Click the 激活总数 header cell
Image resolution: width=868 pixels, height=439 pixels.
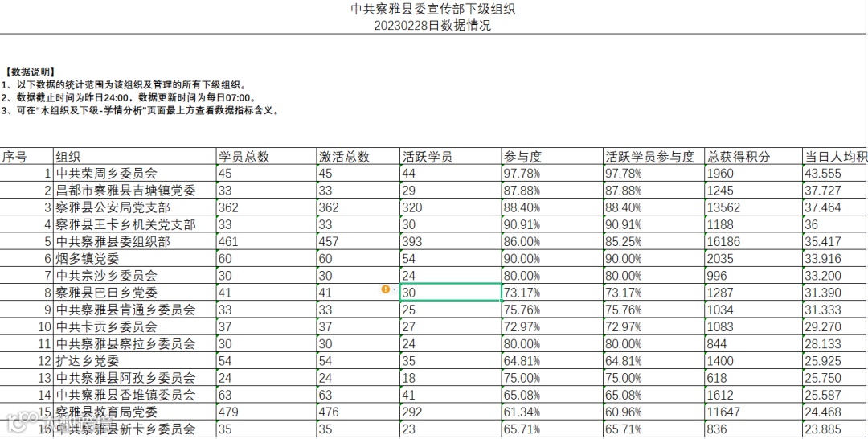tap(358, 157)
